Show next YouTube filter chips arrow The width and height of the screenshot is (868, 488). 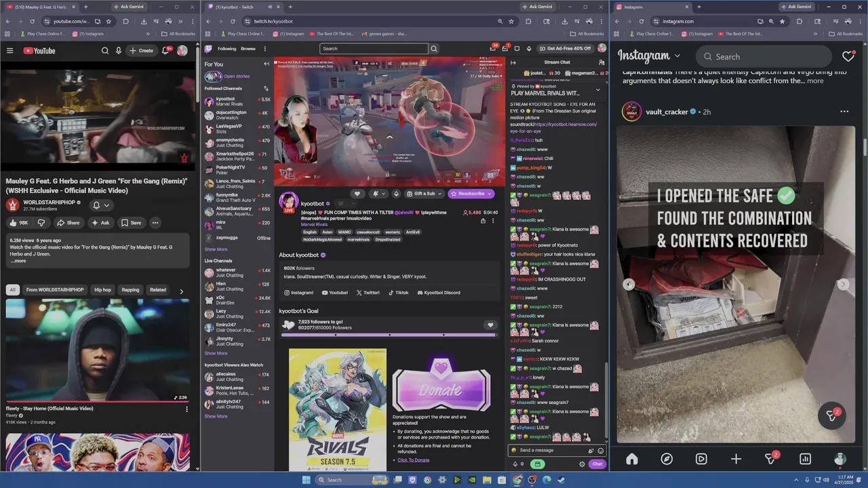tap(181, 291)
